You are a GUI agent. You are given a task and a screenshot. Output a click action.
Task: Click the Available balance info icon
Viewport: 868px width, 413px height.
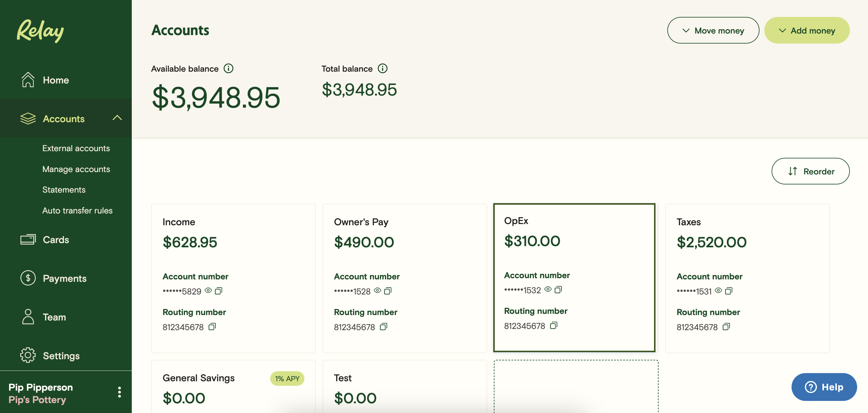click(228, 68)
